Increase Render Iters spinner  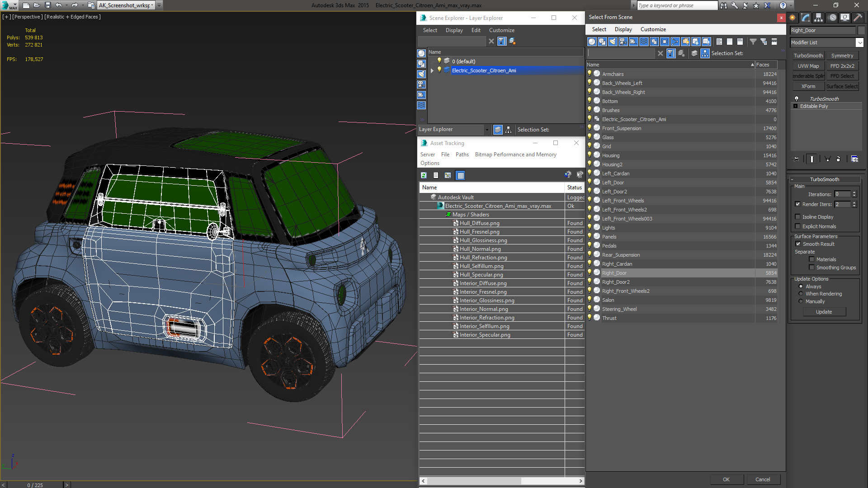click(854, 202)
